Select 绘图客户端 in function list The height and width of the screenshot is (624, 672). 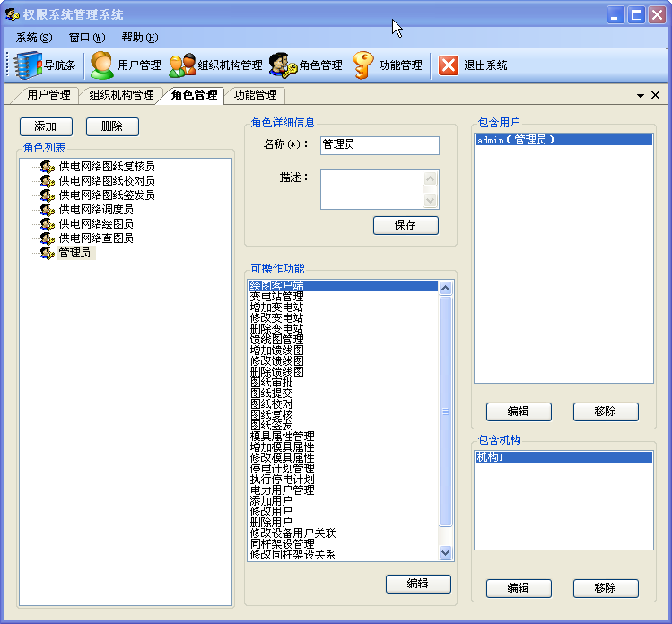[x=343, y=286]
